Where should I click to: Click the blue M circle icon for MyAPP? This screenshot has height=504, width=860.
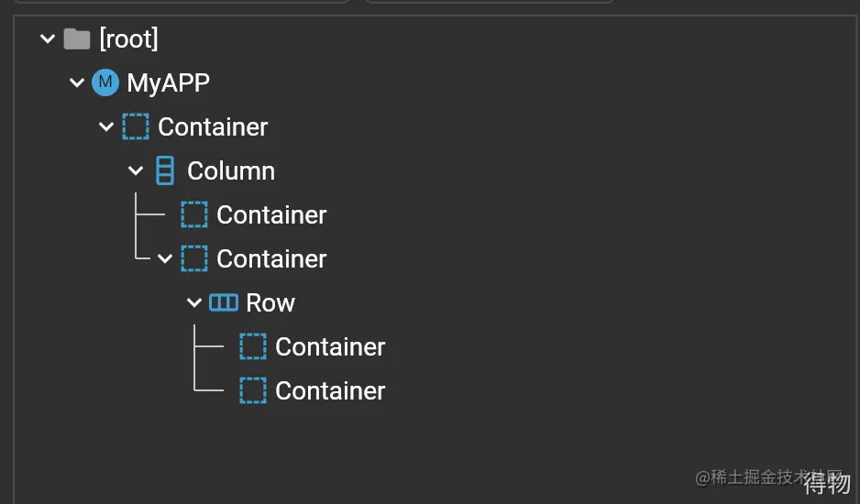(x=105, y=82)
